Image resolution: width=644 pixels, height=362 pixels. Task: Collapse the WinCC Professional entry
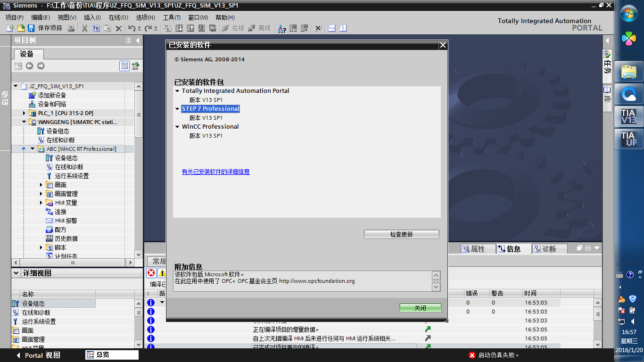(177, 127)
